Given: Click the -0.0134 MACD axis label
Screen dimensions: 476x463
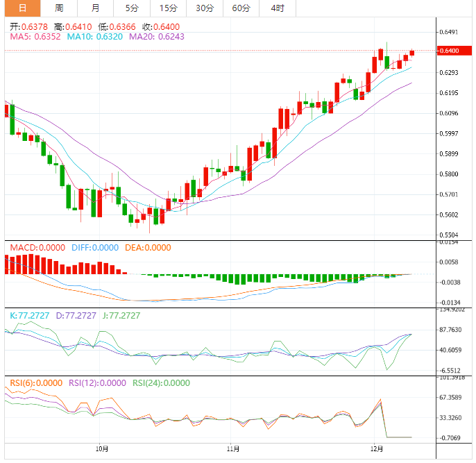Looking at the screenshot, I should coord(450,303).
